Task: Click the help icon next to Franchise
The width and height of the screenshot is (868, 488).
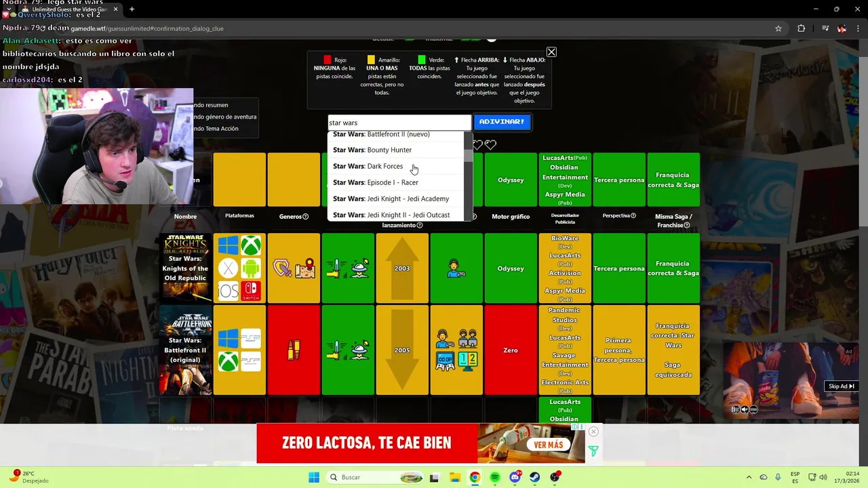Action: pyautogui.click(x=687, y=226)
